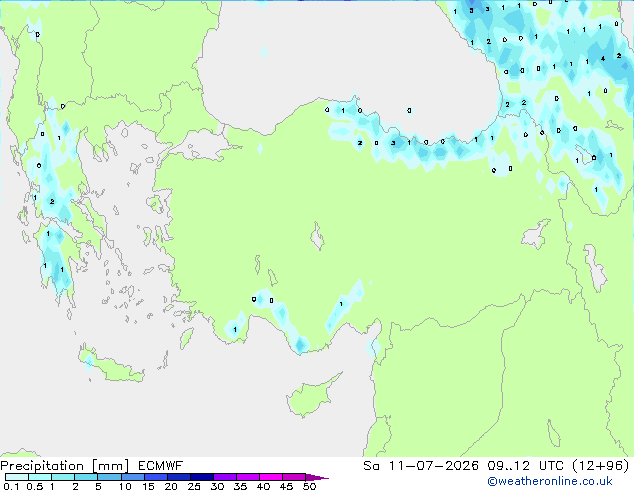Click the arrow-shaped swatch above 50
The height and width of the screenshot is (490, 634).
pos(317,477)
